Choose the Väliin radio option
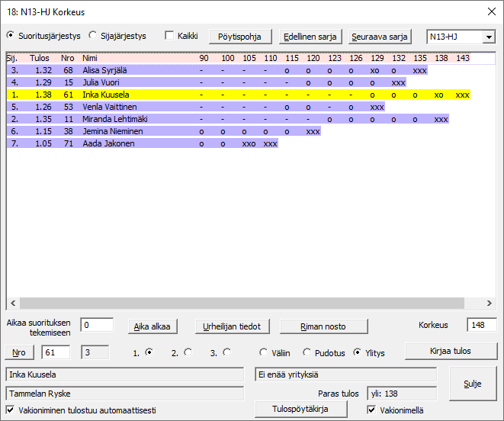The width and height of the screenshot is (504, 421). coord(264,352)
